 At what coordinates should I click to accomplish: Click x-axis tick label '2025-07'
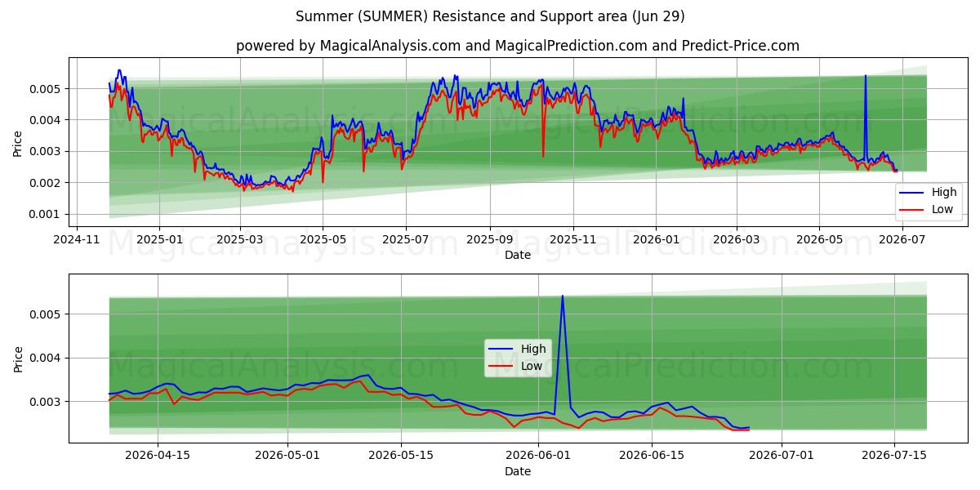406,239
